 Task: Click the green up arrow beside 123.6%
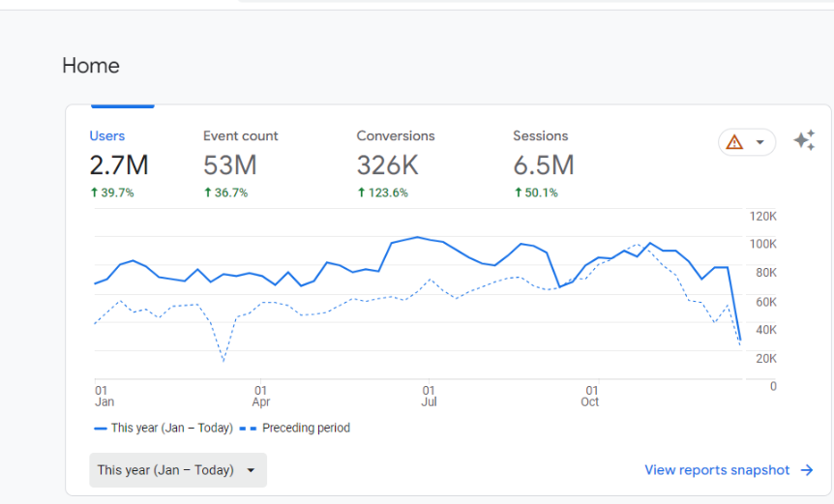pos(361,193)
